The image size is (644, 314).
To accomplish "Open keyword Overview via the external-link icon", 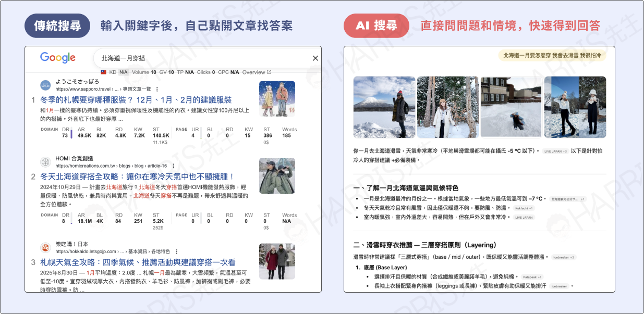I will pos(270,72).
